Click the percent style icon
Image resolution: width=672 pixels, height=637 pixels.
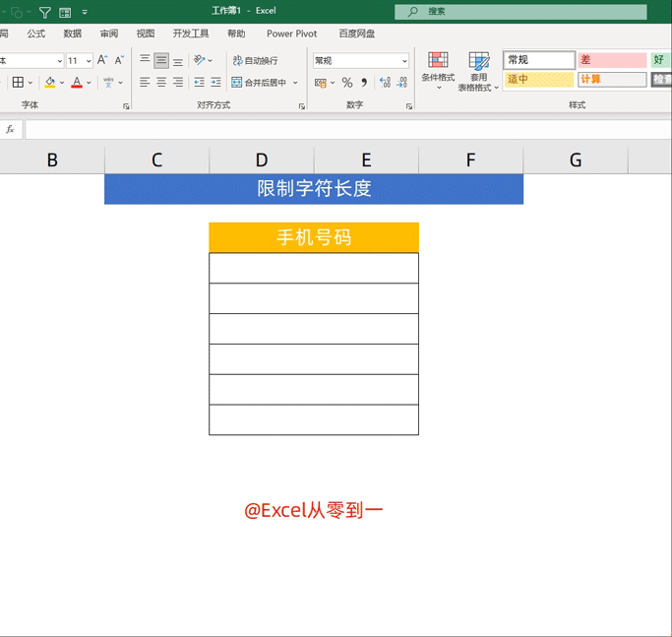347,83
